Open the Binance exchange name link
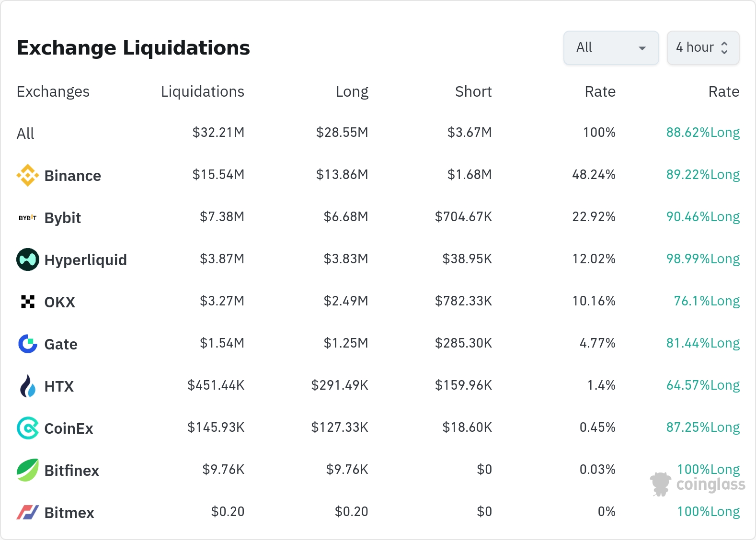 click(x=73, y=176)
